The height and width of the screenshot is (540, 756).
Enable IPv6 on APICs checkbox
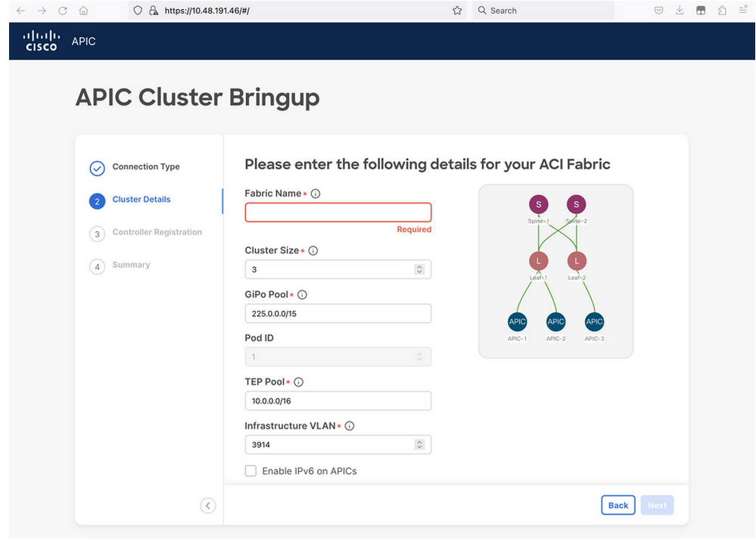(x=250, y=470)
